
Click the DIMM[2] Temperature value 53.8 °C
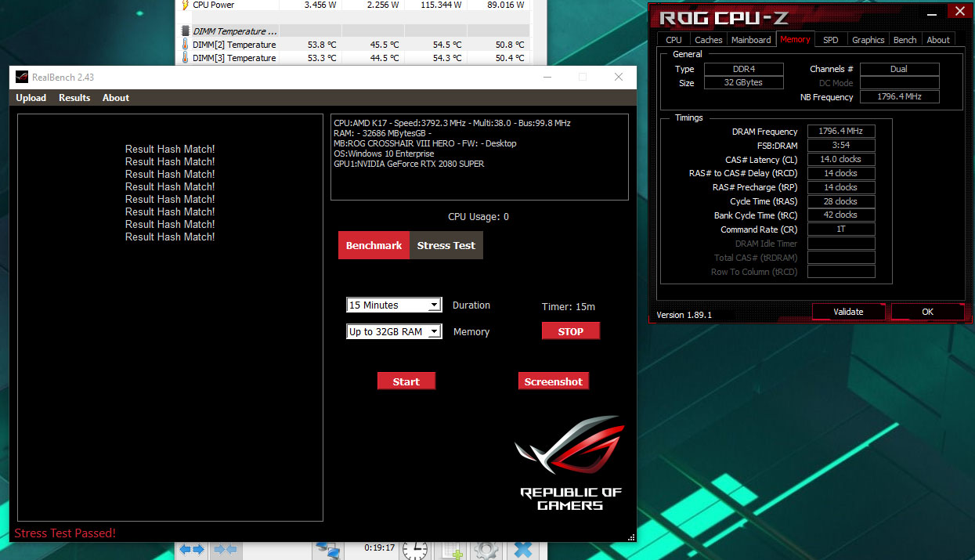[322, 45]
